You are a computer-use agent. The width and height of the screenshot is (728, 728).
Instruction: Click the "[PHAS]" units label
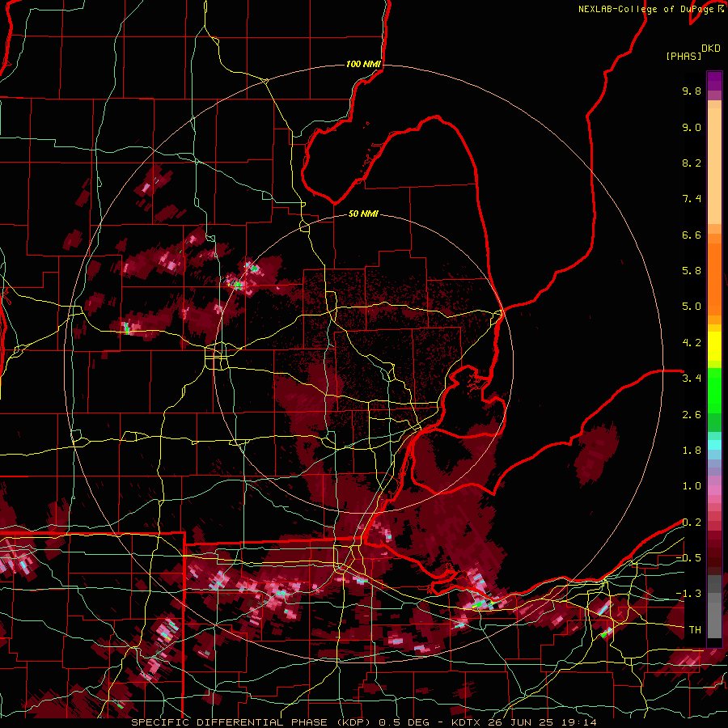(684, 56)
